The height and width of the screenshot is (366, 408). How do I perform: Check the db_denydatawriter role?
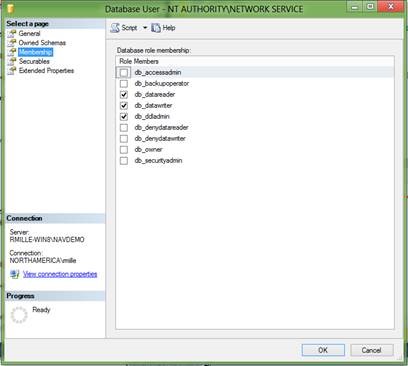(124, 138)
